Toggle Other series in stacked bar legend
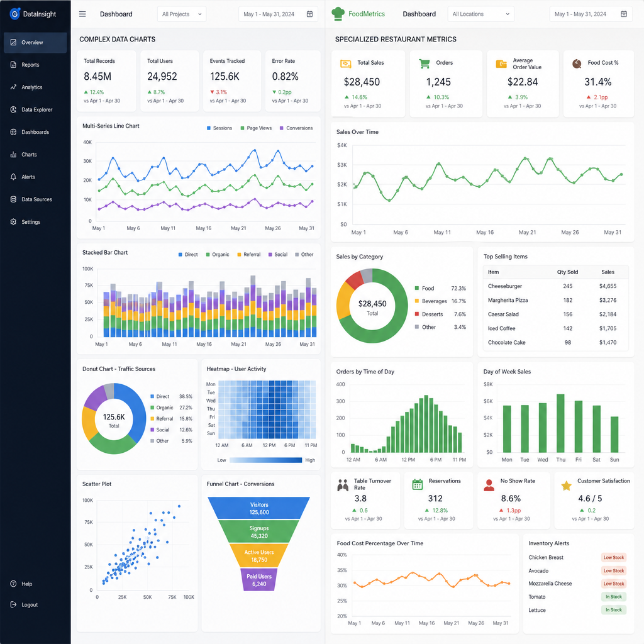The image size is (644, 644). pos(304,255)
